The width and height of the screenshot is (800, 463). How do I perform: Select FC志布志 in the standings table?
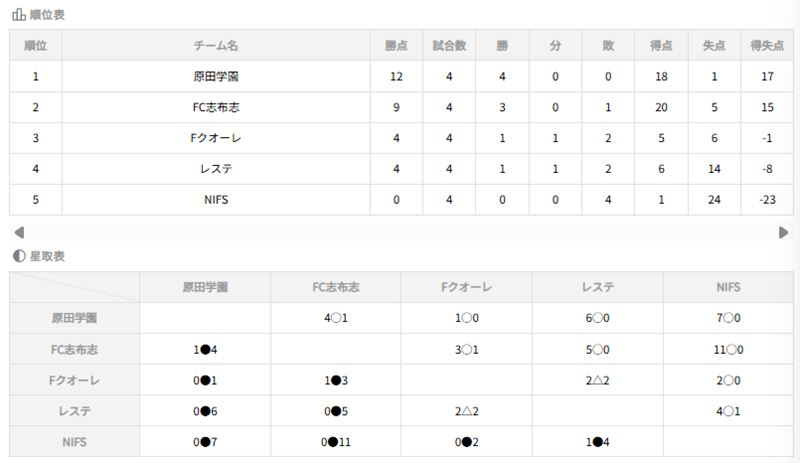216,107
